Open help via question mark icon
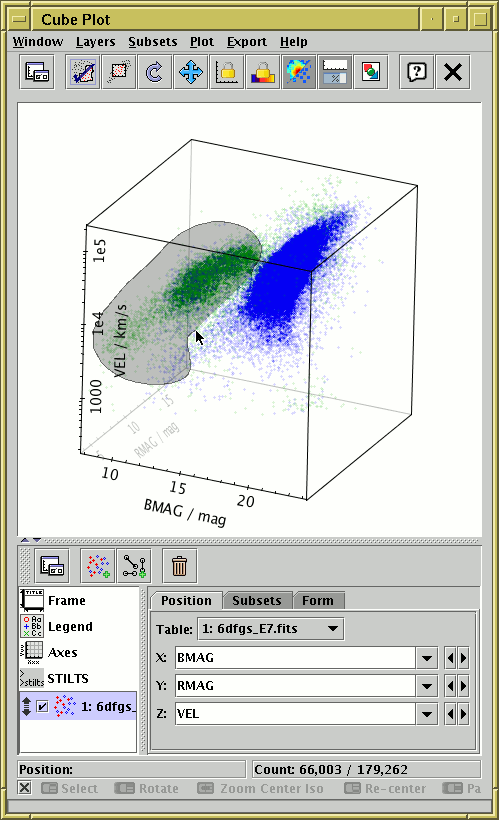Image resolution: width=499 pixels, height=820 pixels. point(417,72)
